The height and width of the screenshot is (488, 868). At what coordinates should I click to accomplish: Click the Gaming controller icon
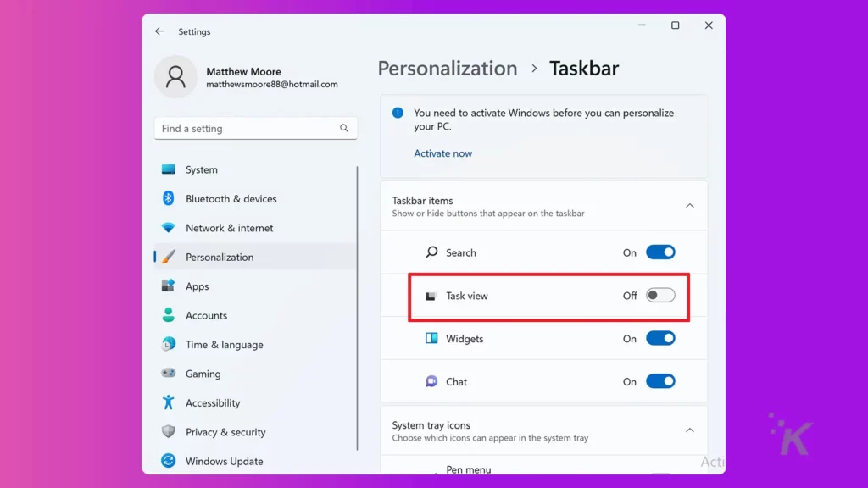[x=169, y=373]
